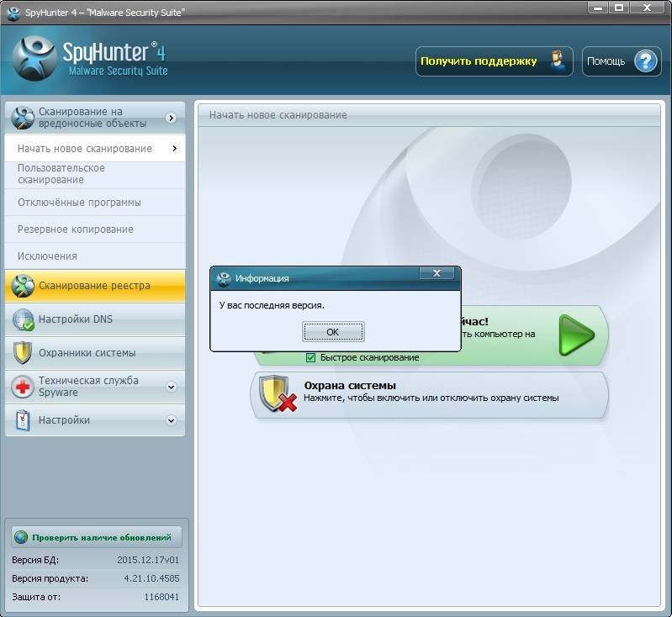Open Пользовательское сканирование
Screen dimensions: 672x617
point(95,174)
